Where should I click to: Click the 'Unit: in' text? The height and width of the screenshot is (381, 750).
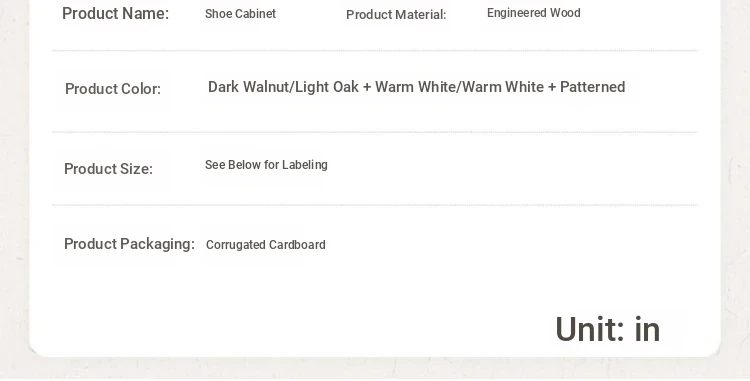pyautogui.click(x=607, y=329)
